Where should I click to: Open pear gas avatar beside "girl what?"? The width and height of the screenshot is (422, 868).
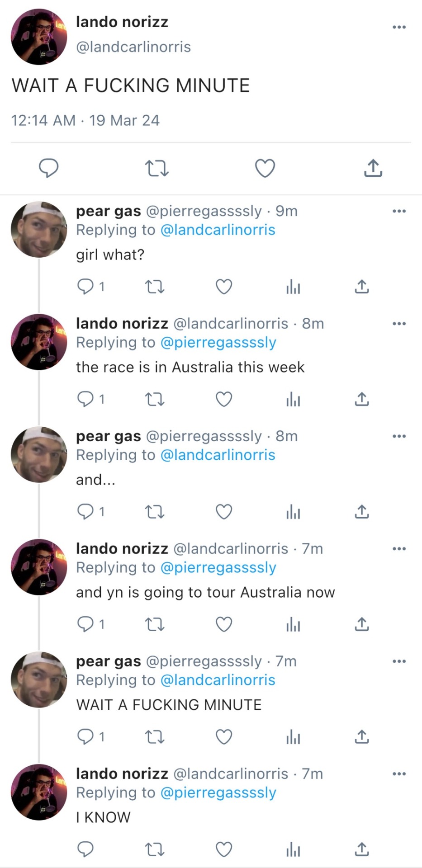tap(39, 229)
